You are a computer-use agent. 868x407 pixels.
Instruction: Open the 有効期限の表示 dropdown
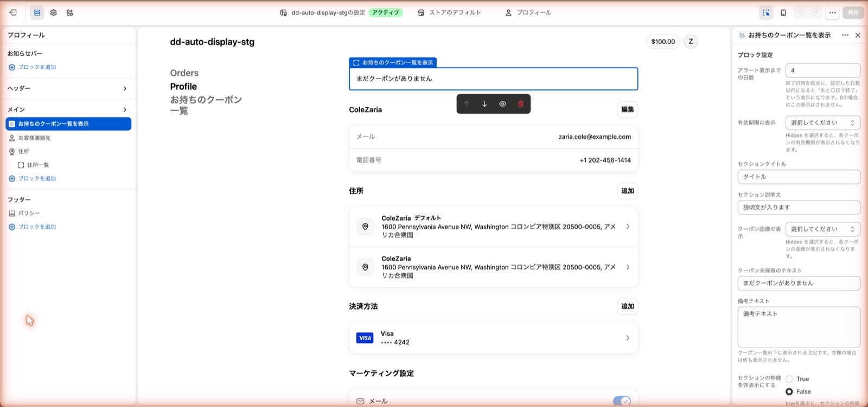click(x=823, y=123)
